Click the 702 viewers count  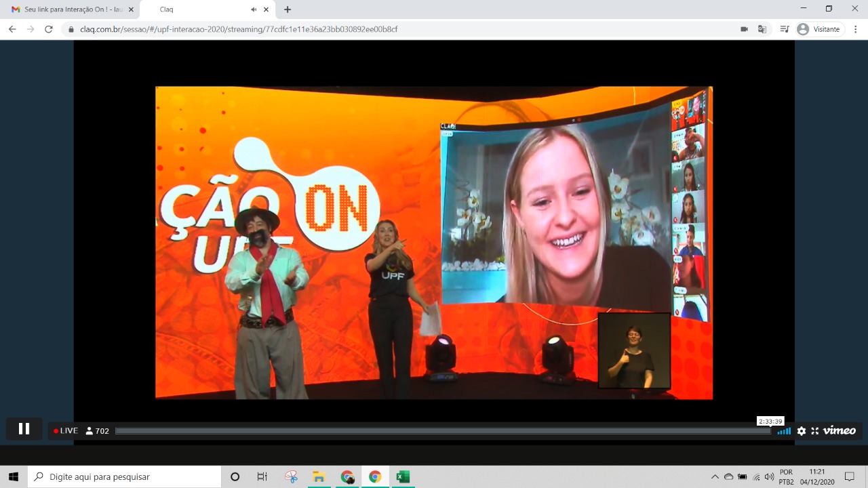click(x=97, y=430)
